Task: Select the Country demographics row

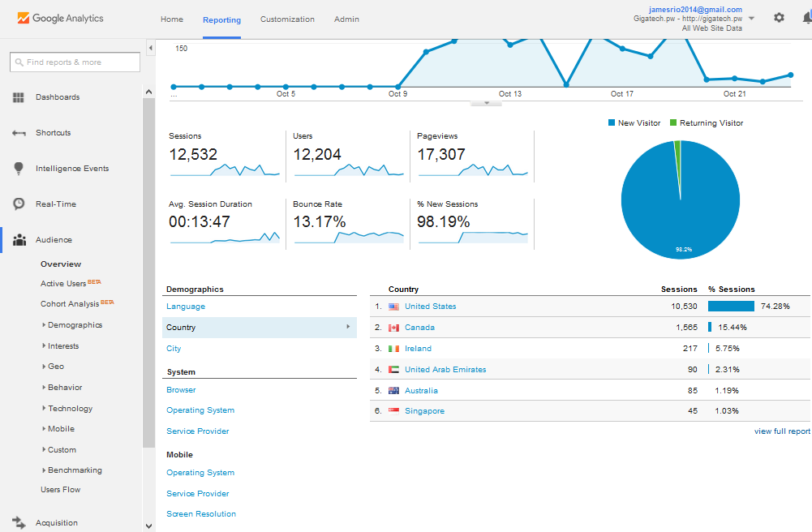Action: (260, 328)
